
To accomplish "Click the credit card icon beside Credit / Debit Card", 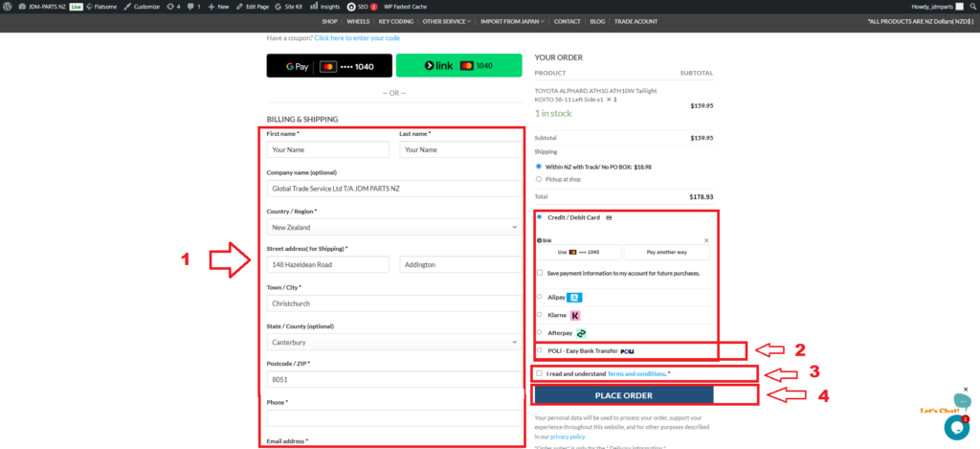I will (x=609, y=217).
